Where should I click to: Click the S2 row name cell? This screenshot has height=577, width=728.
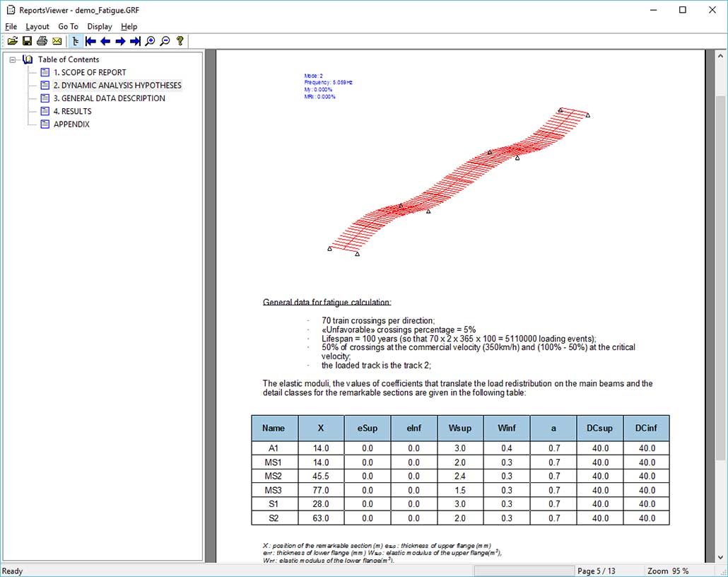[274, 518]
